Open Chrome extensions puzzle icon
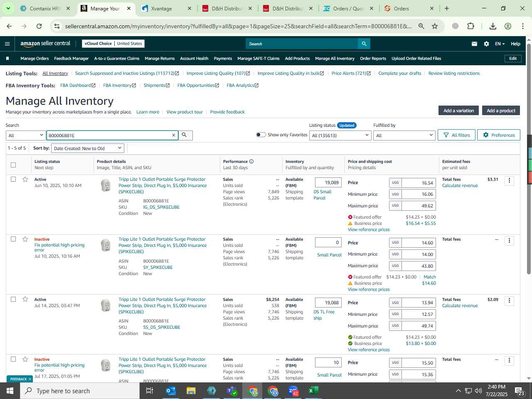 click(471, 26)
